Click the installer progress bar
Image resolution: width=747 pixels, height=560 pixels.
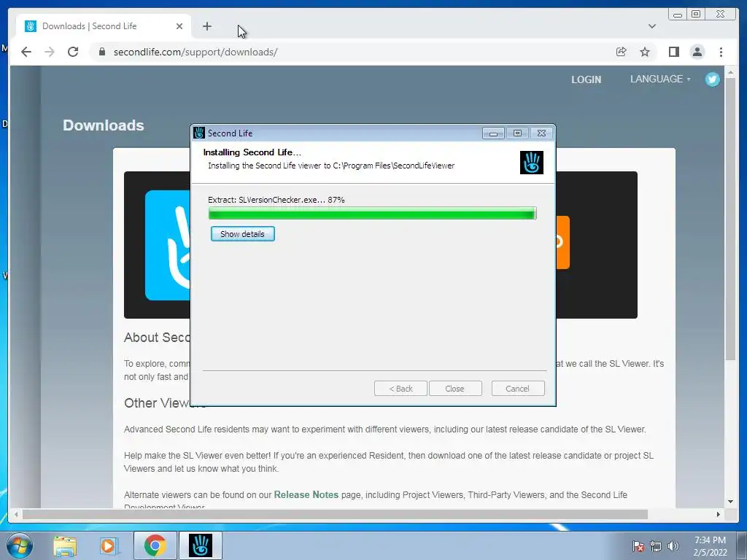(372, 213)
